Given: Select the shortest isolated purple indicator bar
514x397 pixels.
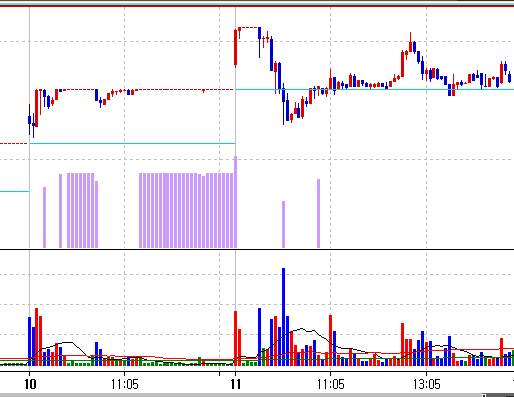Looking at the screenshot, I should click(x=283, y=224).
